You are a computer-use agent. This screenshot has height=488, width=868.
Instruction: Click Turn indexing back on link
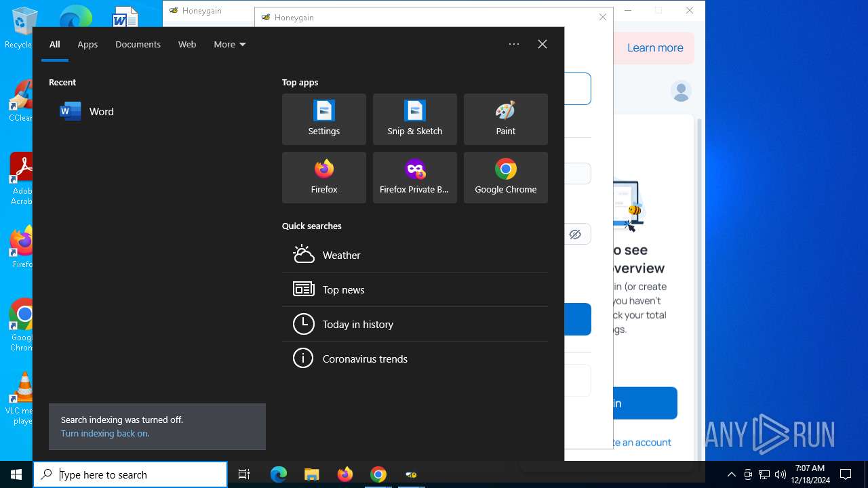[105, 433]
